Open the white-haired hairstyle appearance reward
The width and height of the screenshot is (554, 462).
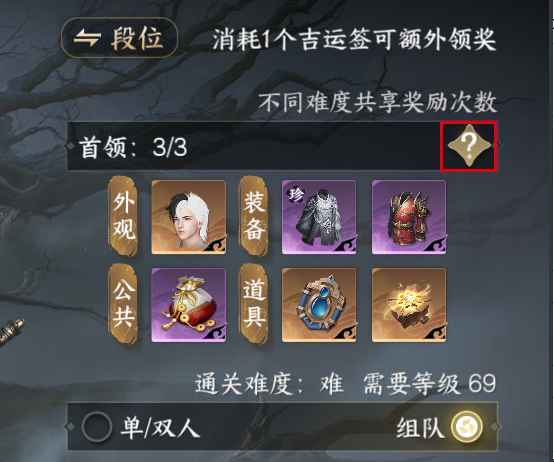(189, 217)
